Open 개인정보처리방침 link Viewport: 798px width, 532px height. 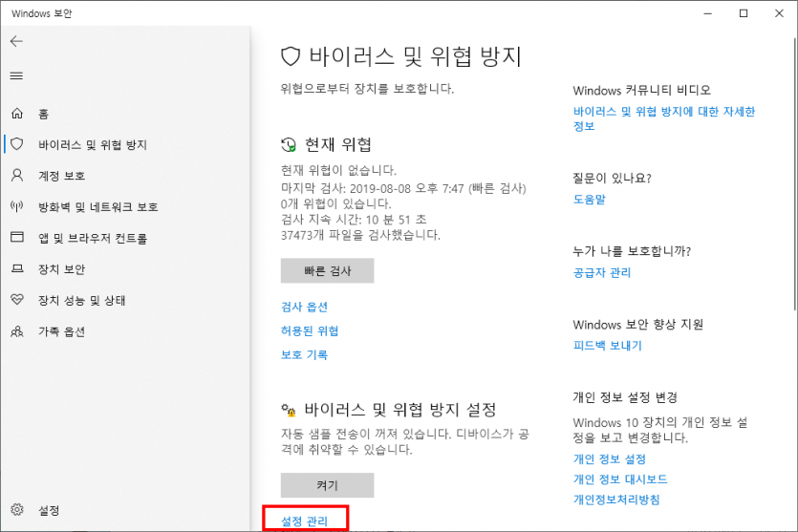click(616, 500)
